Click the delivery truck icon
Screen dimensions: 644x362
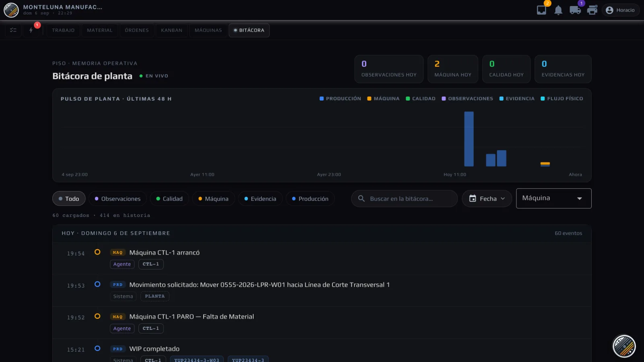click(x=575, y=10)
